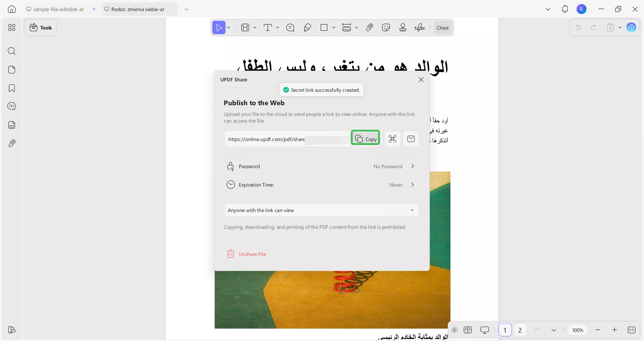Open Search in the left sidebar
The image size is (644, 341).
(x=12, y=51)
